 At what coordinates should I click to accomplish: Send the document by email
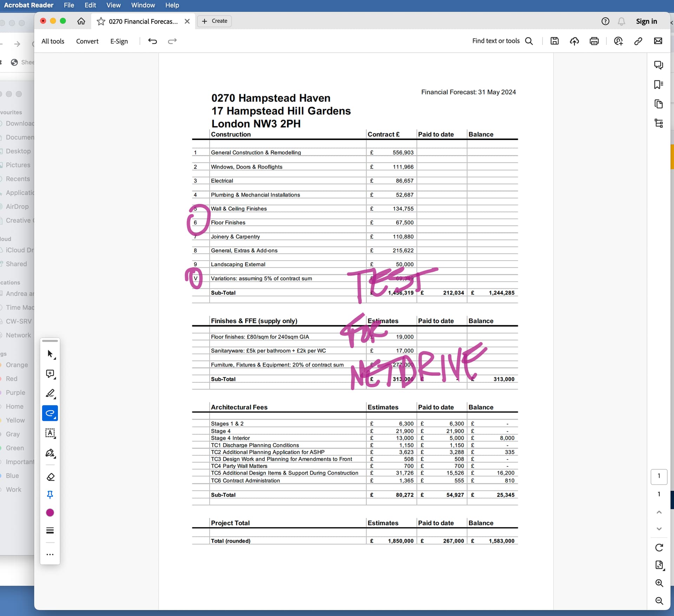click(658, 41)
